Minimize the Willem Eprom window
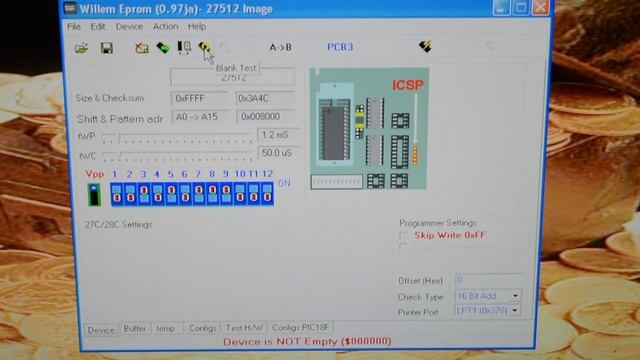 pyautogui.click(x=501, y=7)
